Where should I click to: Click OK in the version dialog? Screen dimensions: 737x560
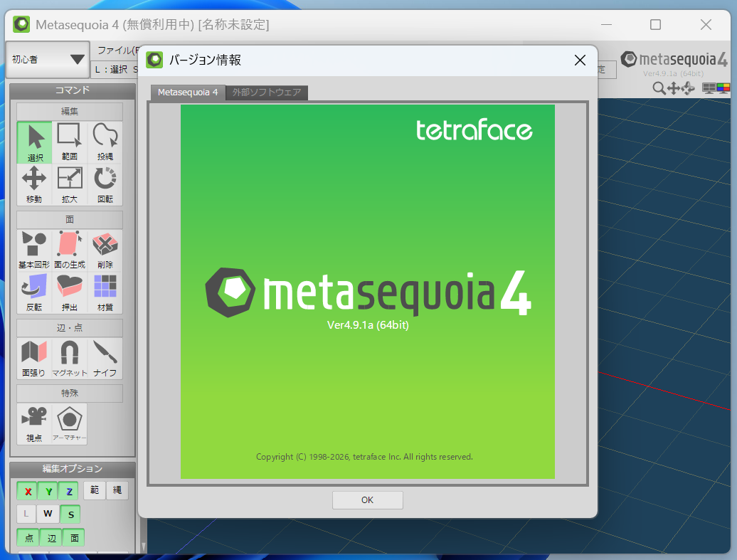pyautogui.click(x=368, y=500)
